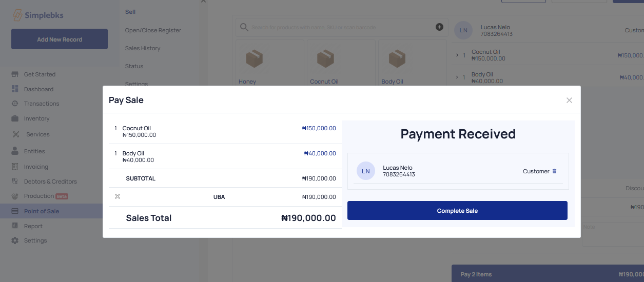Open Debtors & Creditors section

50,182
